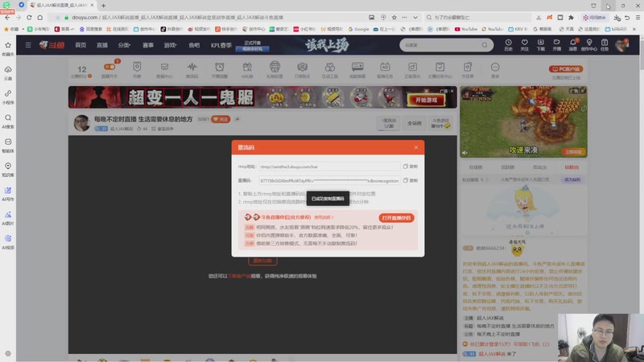Reload the browser page
644x362 pixels.
[x=29, y=17]
